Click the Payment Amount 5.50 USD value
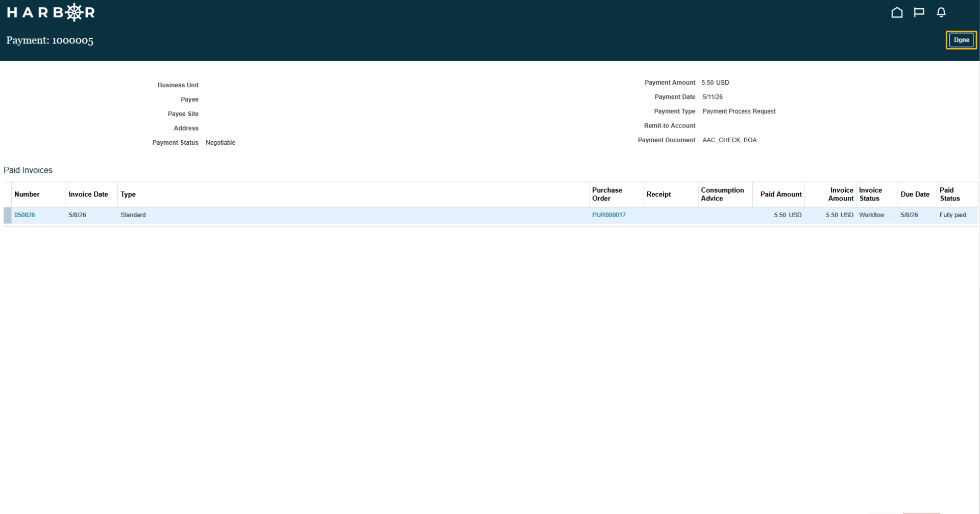980x514 pixels. coord(715,83)
